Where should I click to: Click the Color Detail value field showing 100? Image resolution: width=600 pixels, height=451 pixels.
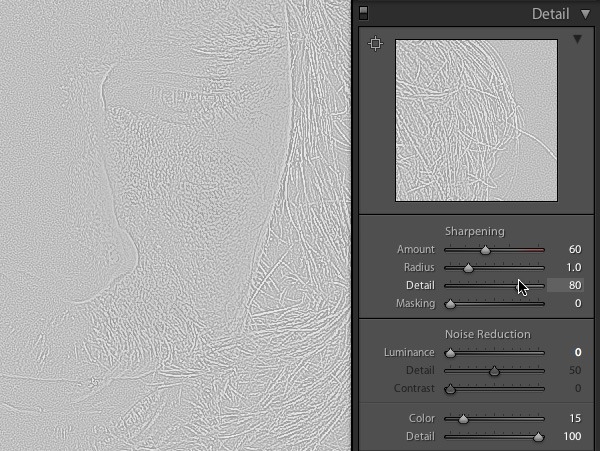[572, 436]
